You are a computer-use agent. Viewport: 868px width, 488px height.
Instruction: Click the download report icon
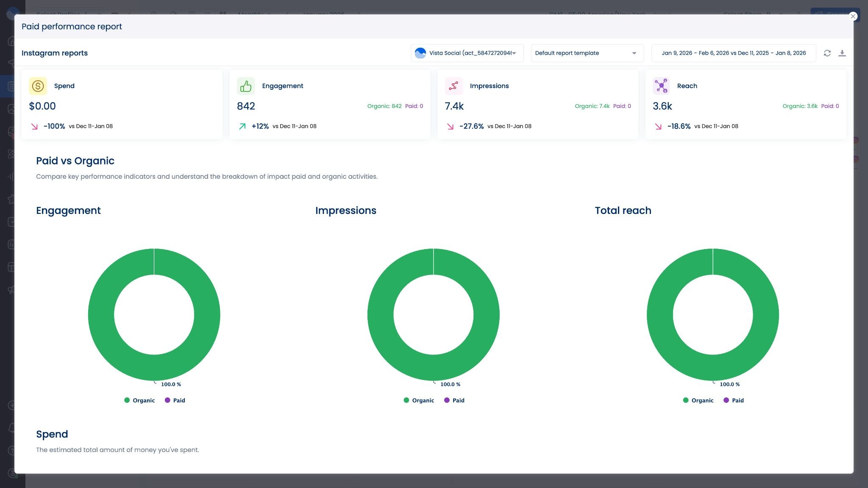(842, 53)
